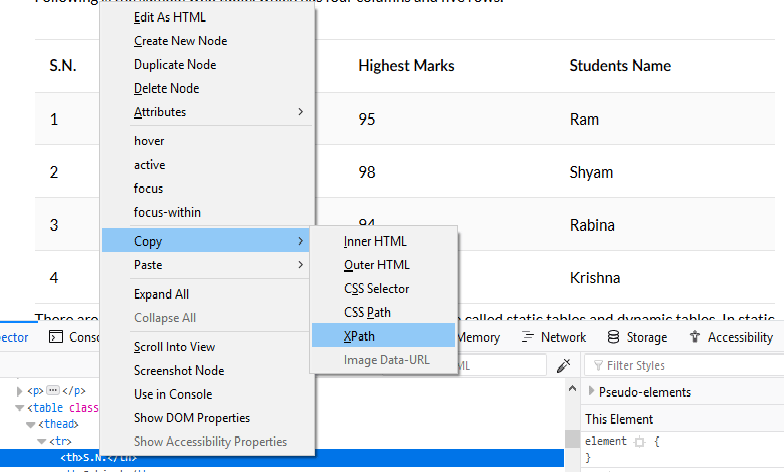The height and width of the screenshot is (472, 784).
Task: Click the cell with name Krishna
Action: 595,278
